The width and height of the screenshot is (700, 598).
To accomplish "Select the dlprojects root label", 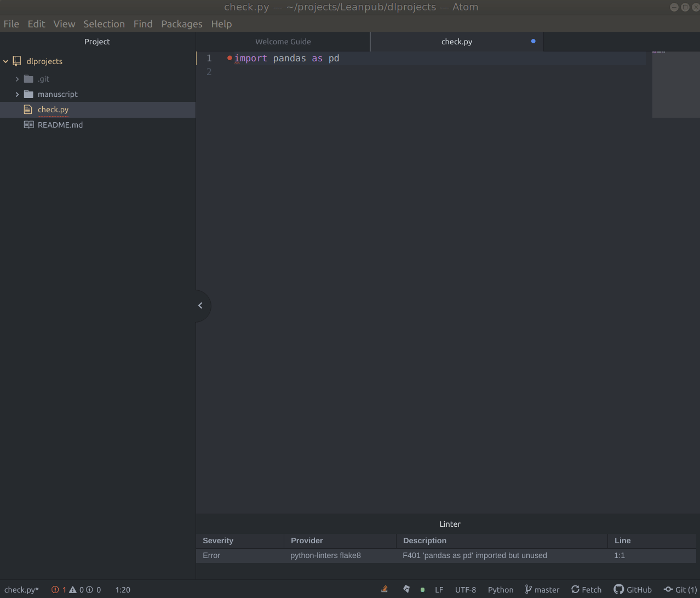I will (44, 61).
